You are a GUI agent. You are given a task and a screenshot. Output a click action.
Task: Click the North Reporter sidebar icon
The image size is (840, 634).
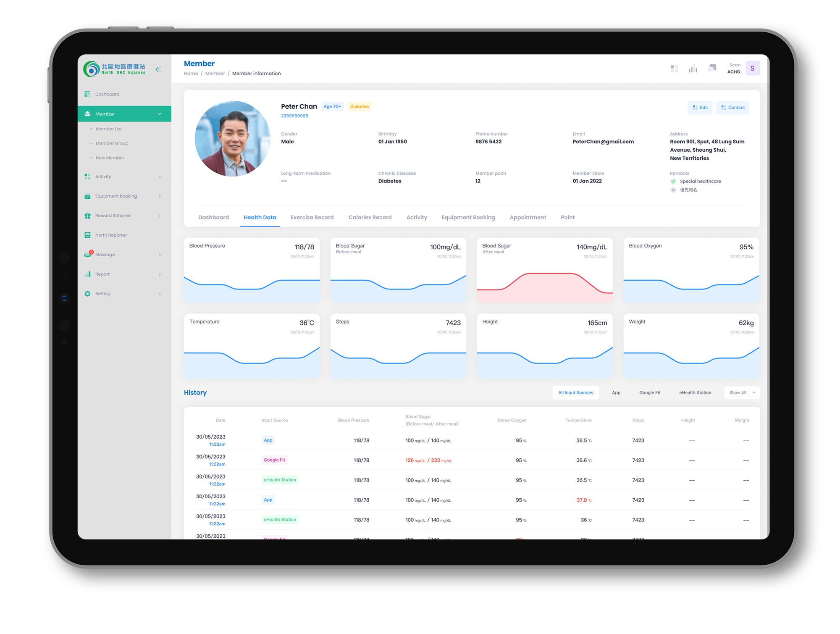(87, 235)
